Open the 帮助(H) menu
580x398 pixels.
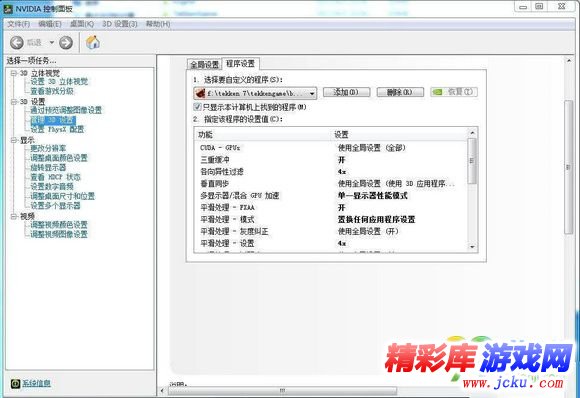(x=158, y=24)
